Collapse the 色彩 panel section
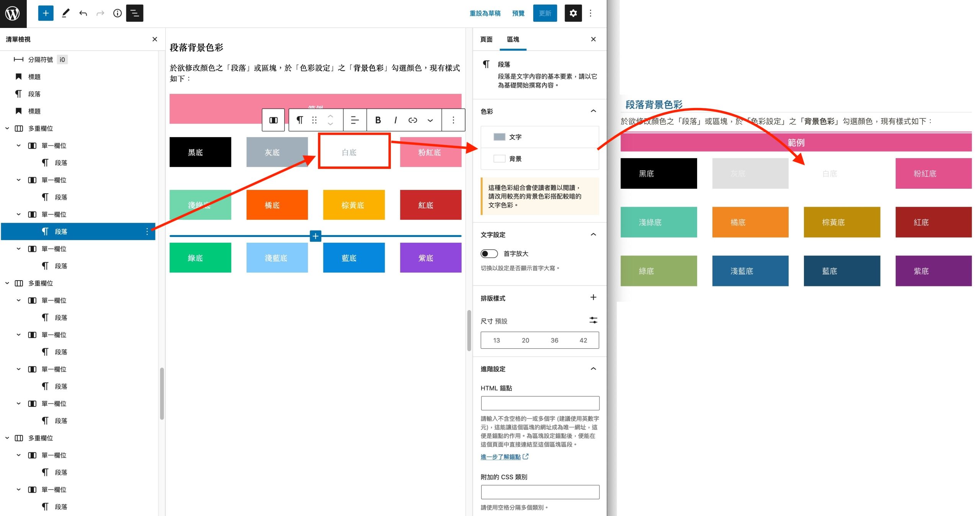The width and height of the screenshot is (980, 516). click(x=593, y=111)
